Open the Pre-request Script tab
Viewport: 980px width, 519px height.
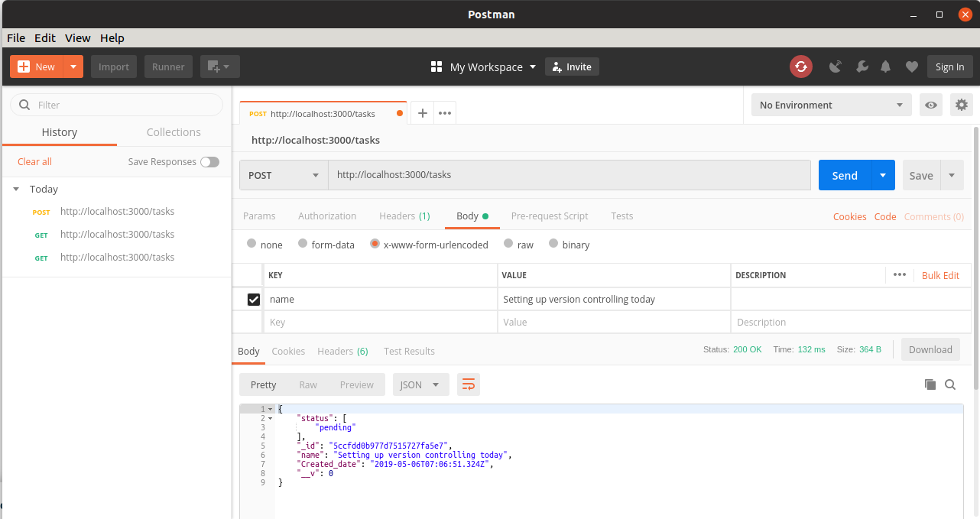coord(550,216)
